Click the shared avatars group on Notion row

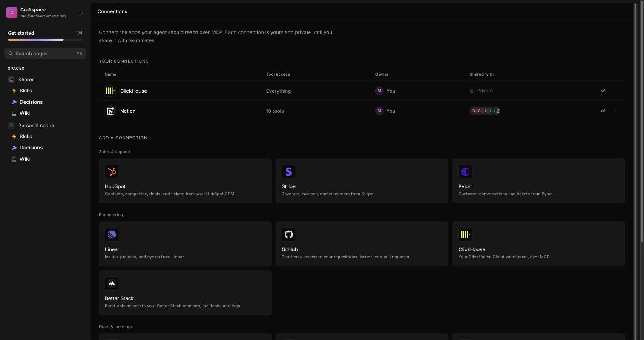pos(485,111)
